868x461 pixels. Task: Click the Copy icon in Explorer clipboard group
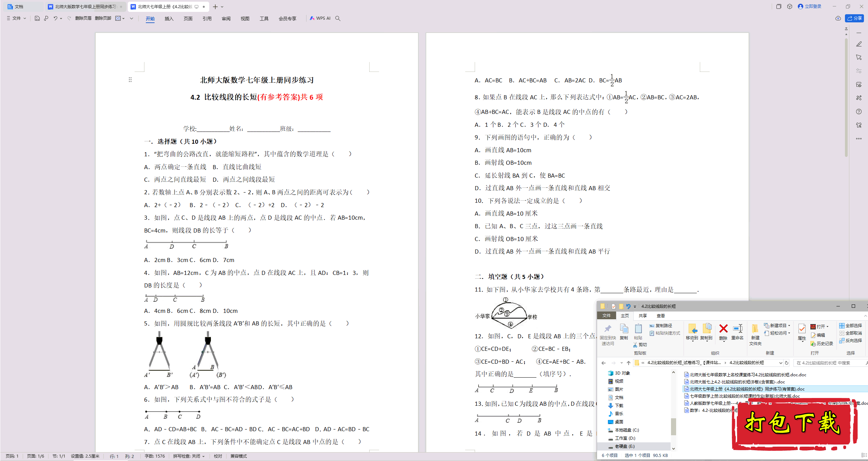(x=624, y=328)
